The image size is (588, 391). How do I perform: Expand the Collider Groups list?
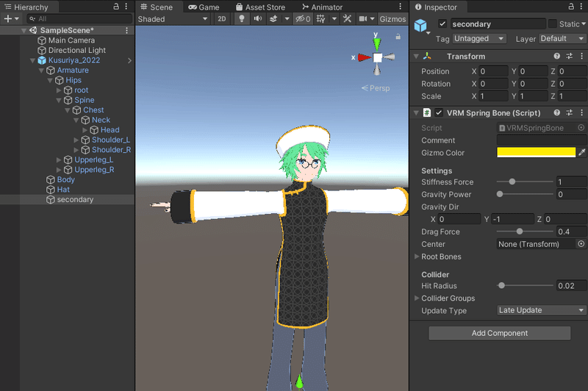click(416, 298)
